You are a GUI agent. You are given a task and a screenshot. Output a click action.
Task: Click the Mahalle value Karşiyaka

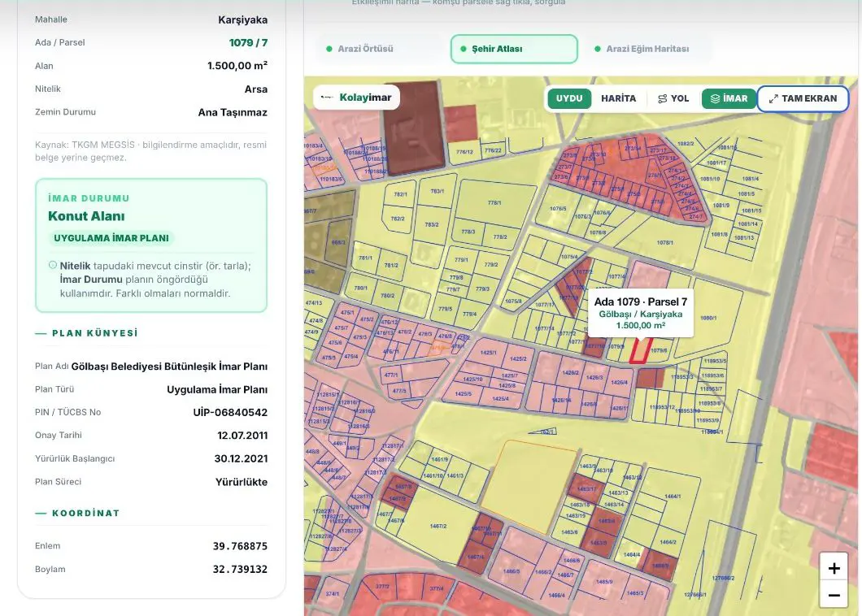242,20
